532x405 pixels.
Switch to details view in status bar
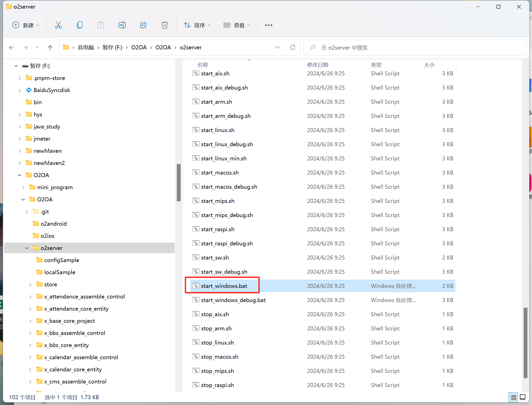[514, 397]
